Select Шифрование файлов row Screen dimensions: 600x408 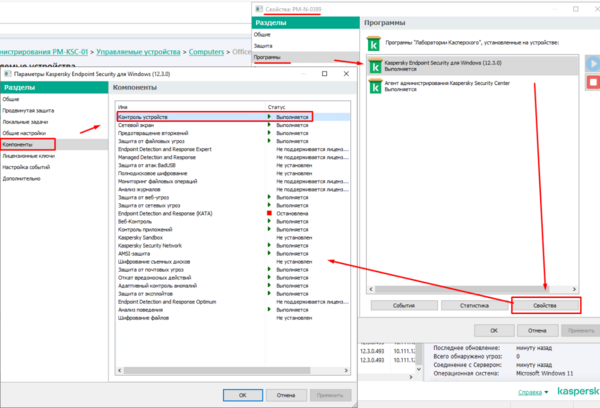233,318
